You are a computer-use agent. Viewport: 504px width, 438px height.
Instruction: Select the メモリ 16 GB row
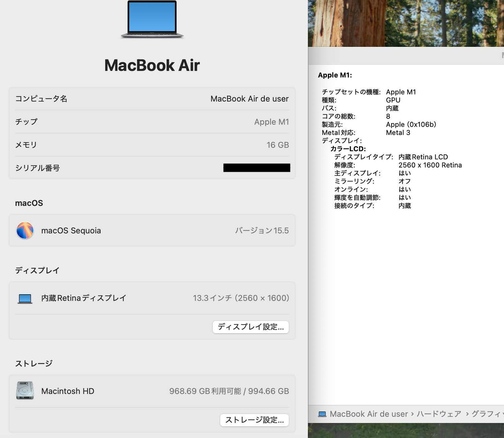point(152,145)
